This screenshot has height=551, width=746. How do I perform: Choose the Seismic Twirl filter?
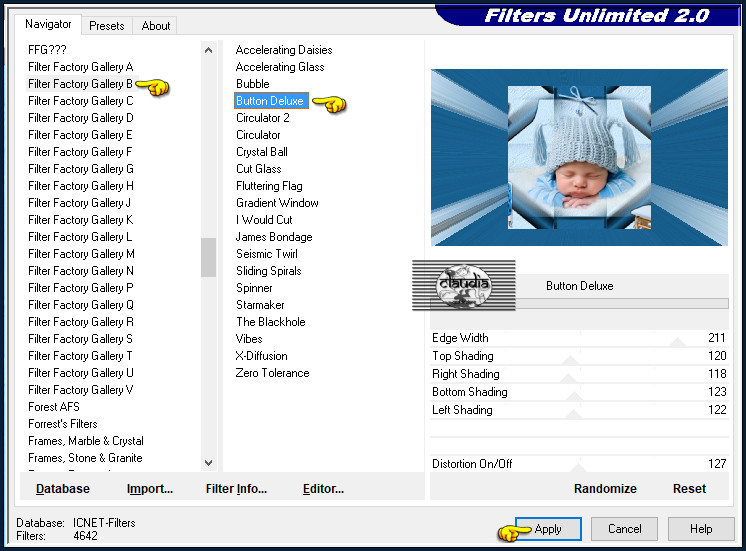(266, 254)
